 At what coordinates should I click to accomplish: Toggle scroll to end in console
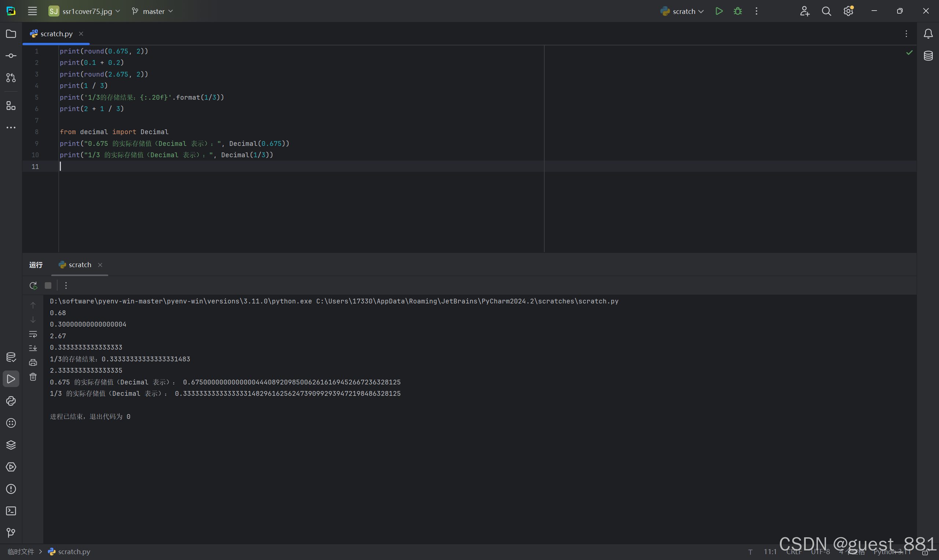point(33,348)
